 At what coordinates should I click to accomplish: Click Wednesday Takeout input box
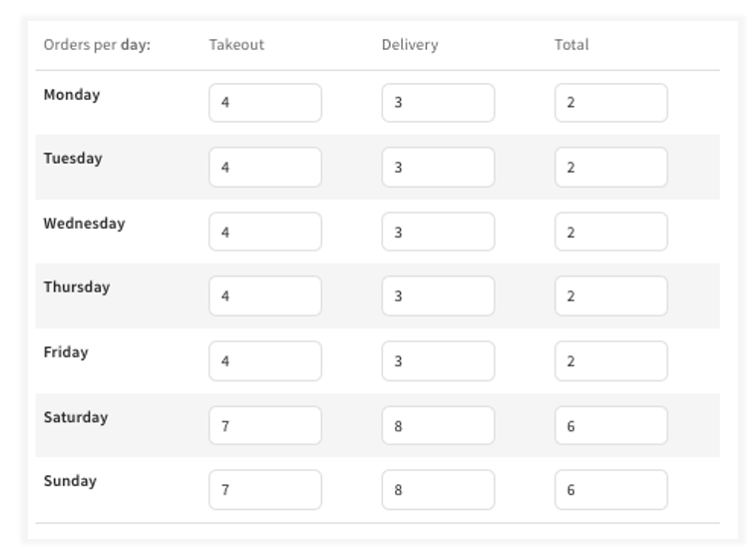point(264,232)
